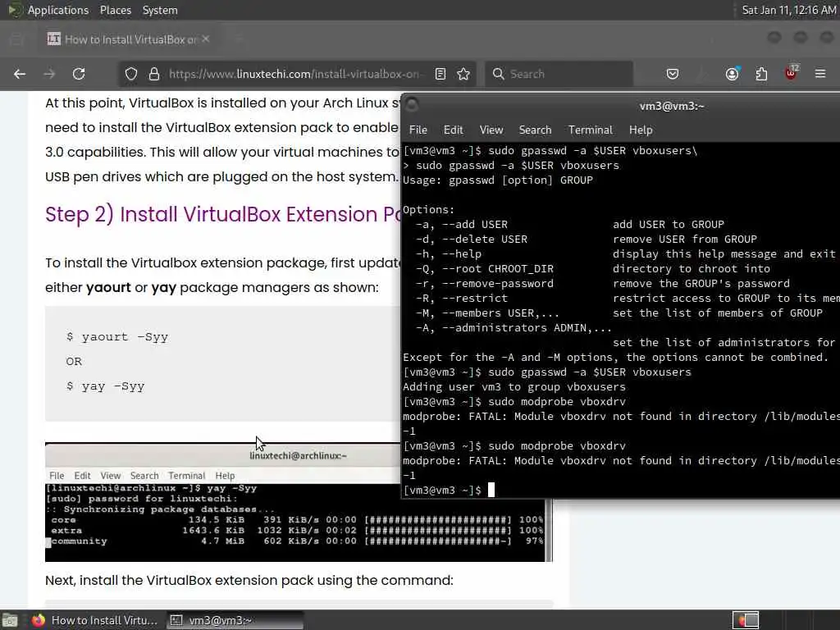
Task: Click the bold word yaourt in paragraph
Action: coord(109,288)
